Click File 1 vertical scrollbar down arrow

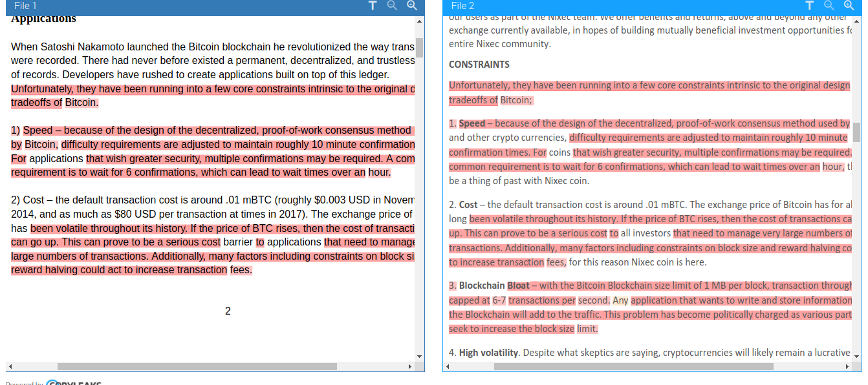click(419, 356)
